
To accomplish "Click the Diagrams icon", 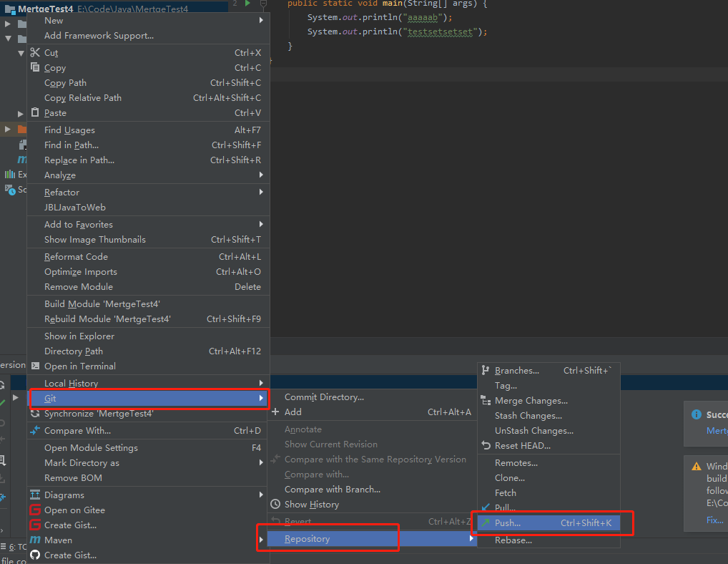I will click(35, 495).
